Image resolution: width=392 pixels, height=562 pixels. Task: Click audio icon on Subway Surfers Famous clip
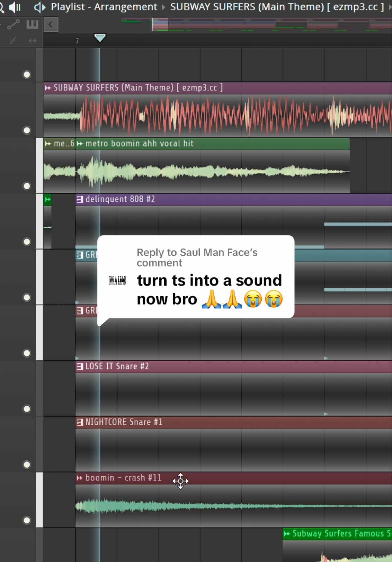[287, 534]
